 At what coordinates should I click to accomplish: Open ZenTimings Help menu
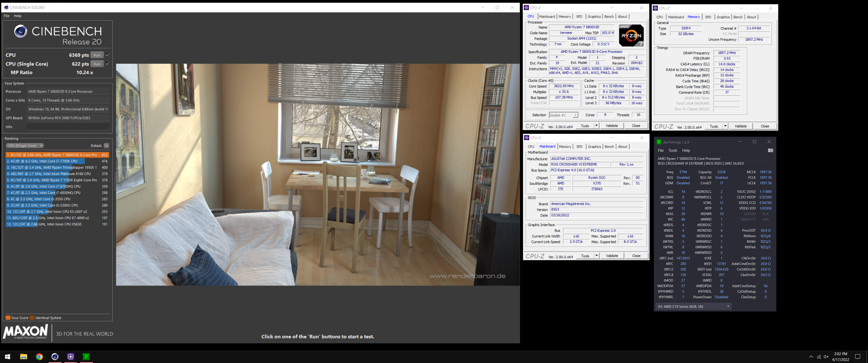[686, 150]
